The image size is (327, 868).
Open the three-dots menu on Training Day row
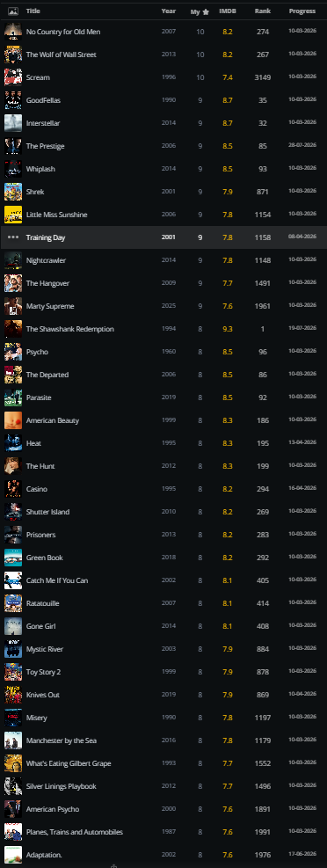(x=12, y=237)
